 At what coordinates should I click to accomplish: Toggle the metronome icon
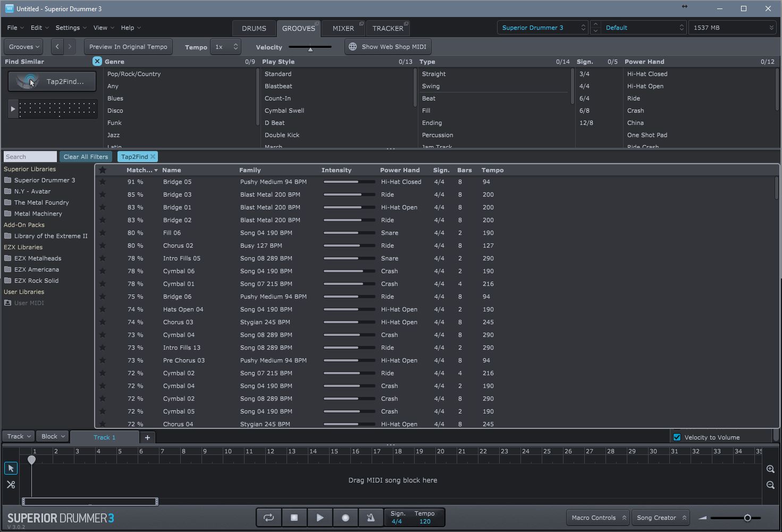[371, 518]
